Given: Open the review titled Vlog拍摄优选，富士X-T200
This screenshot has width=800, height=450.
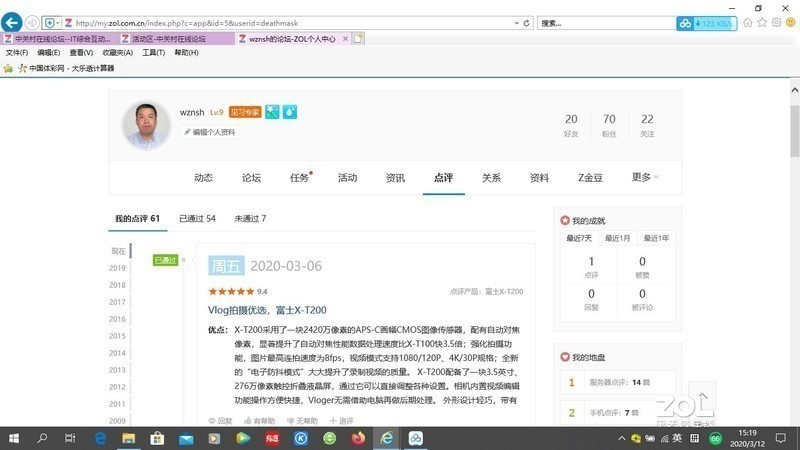Looking at the screenshot, I should (x=267, y=310).
